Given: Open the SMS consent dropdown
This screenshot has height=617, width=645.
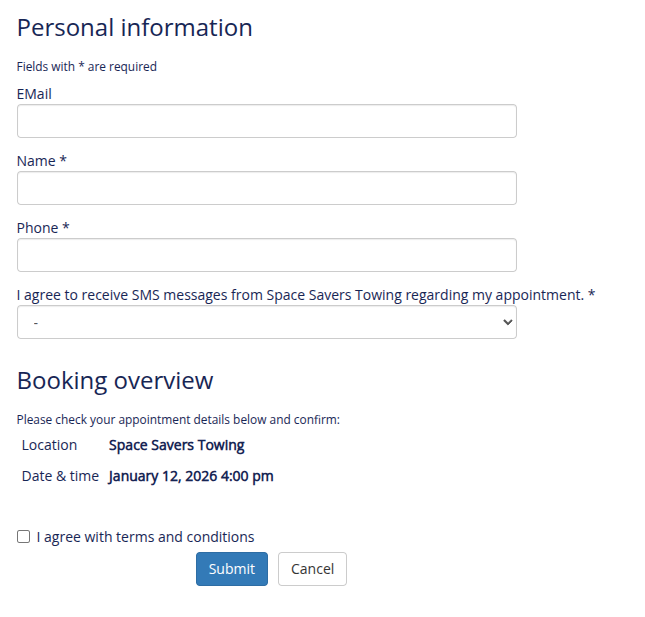Looking at the screenshot, I should click(266, 322).
